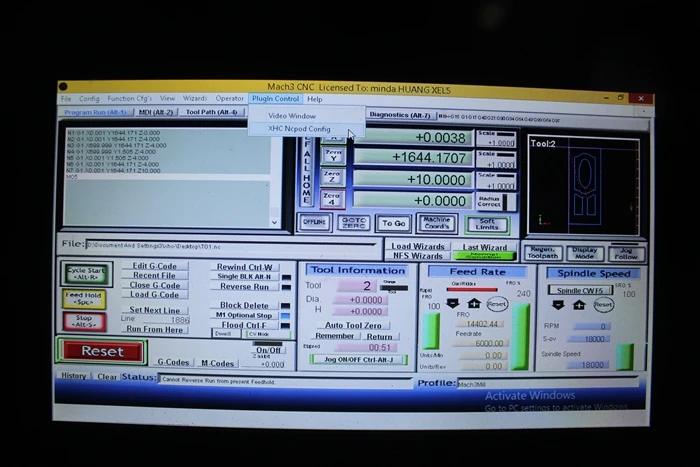This screenshot has height=467, width=700.
Task: Toggle the OFFLINE mode button
Action: (x=315, y=222)
